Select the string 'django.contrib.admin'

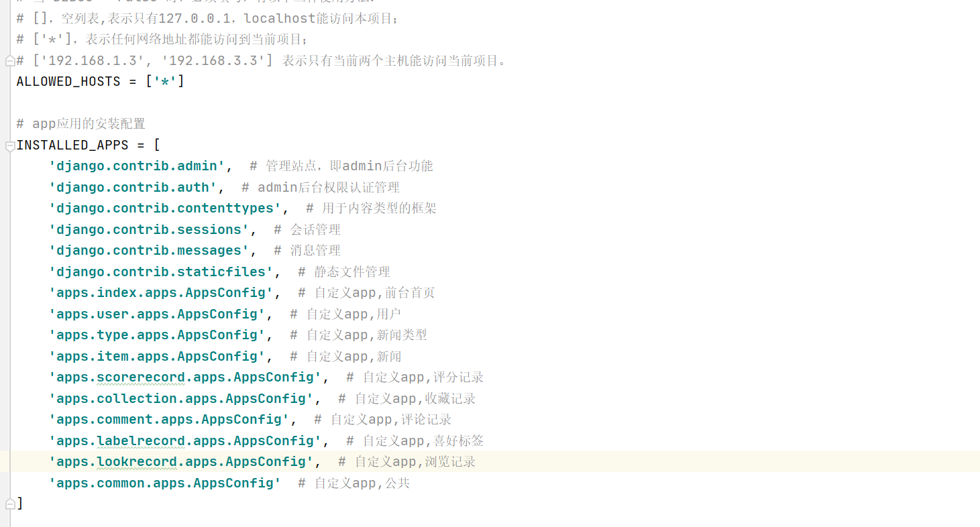[136, 166]
